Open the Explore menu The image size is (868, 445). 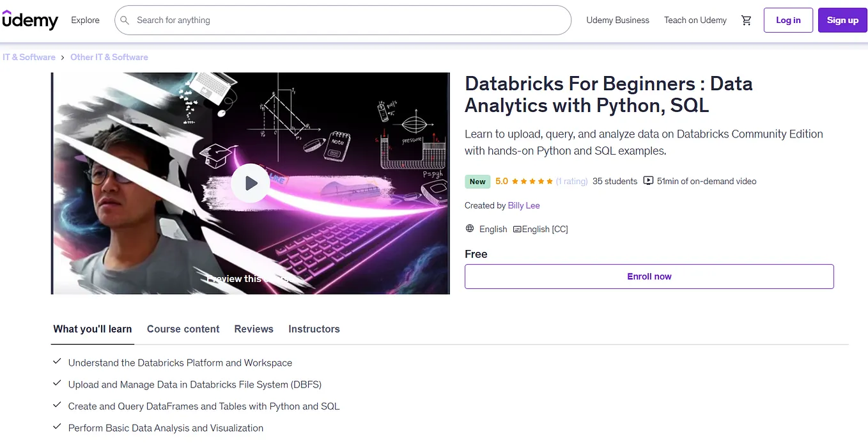(x=85, y=20)
